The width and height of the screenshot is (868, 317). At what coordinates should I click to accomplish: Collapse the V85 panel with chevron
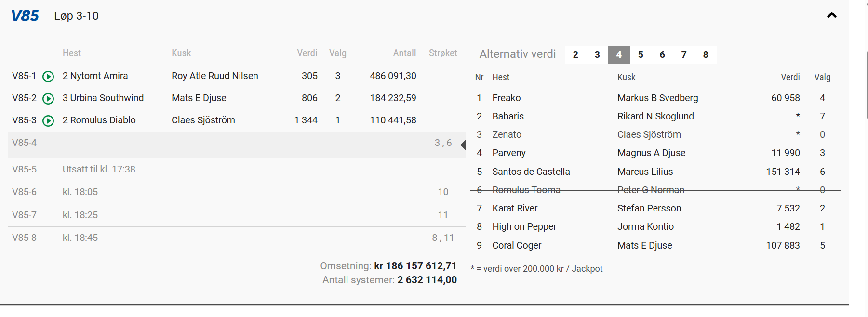[831, 15]
